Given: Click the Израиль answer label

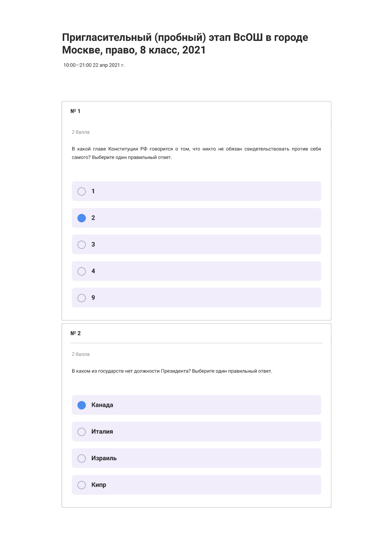Looking at the screenshot, I should pos(104,458).
